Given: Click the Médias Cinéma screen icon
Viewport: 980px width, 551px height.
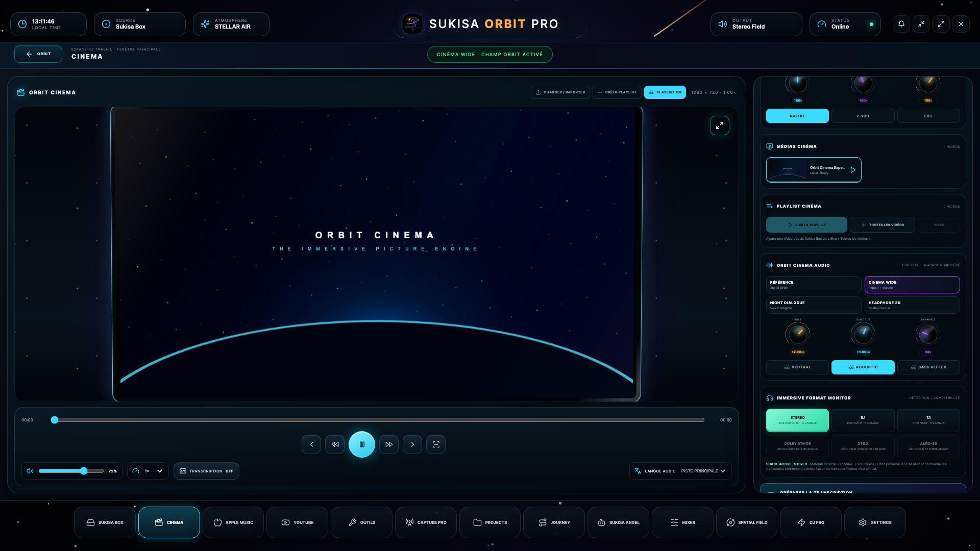Looking at the screenshot, I should tap(770, 146).
